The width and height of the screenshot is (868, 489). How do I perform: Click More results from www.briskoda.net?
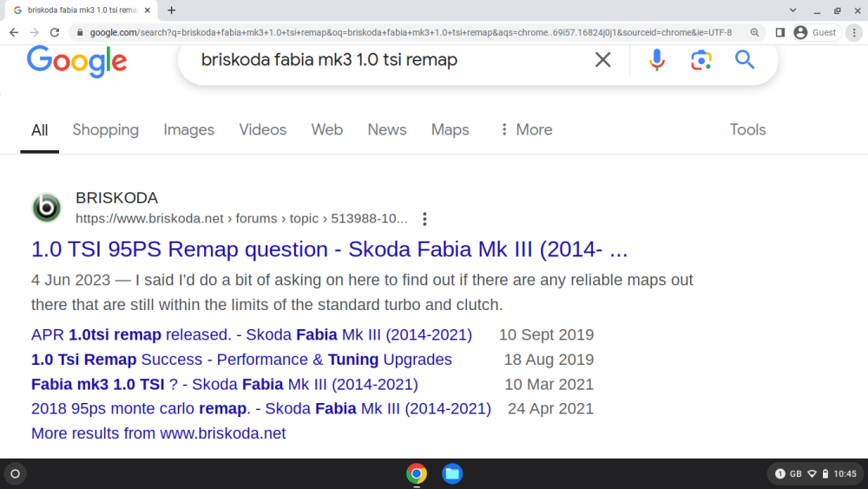pos(158,433)
